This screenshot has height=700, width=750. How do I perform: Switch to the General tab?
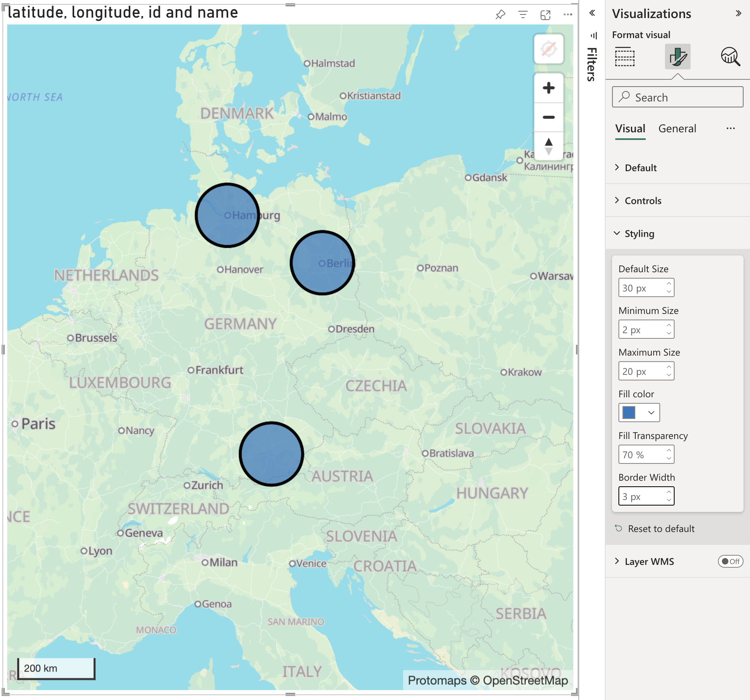[677, 129]
